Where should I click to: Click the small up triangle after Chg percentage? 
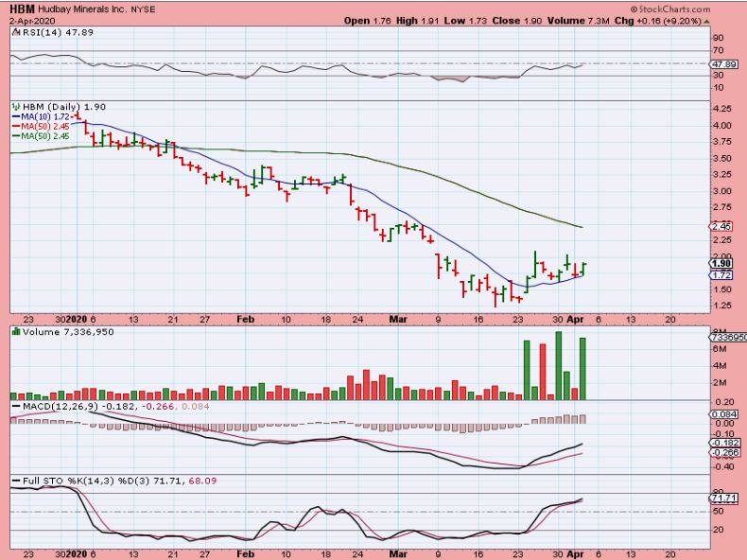click(706, 22)
